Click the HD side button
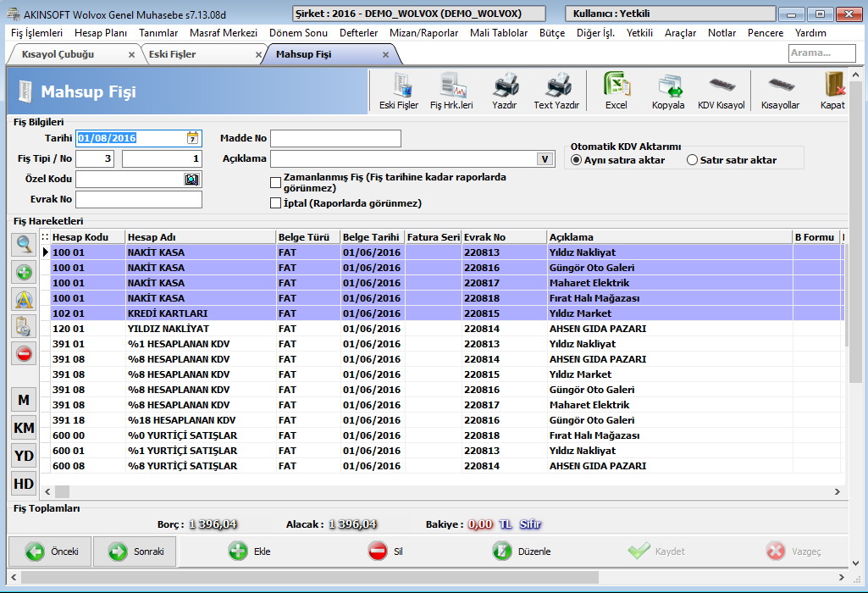The height and width of the screenshot is (593, 868). point(24,484)
